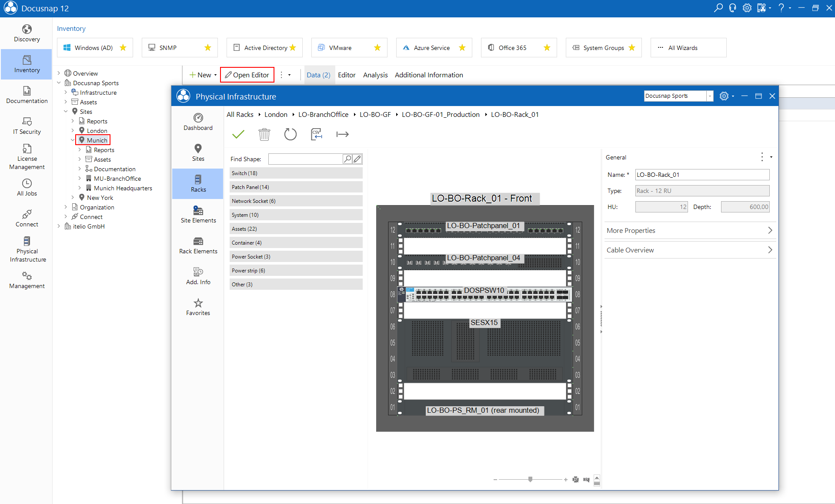Image resolution: width=835 pixels, height=504 pixels.
Task: Select Munich Headquarters in tree
Action: coord(123,188)
